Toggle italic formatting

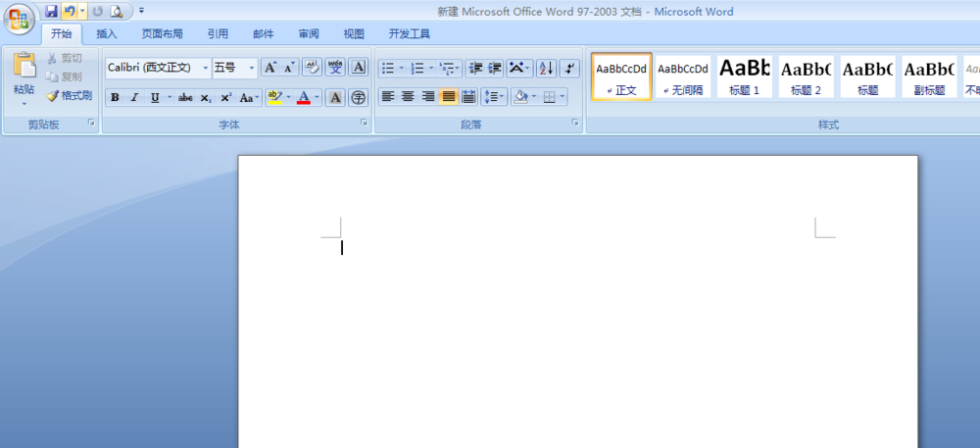pos(133,97)
